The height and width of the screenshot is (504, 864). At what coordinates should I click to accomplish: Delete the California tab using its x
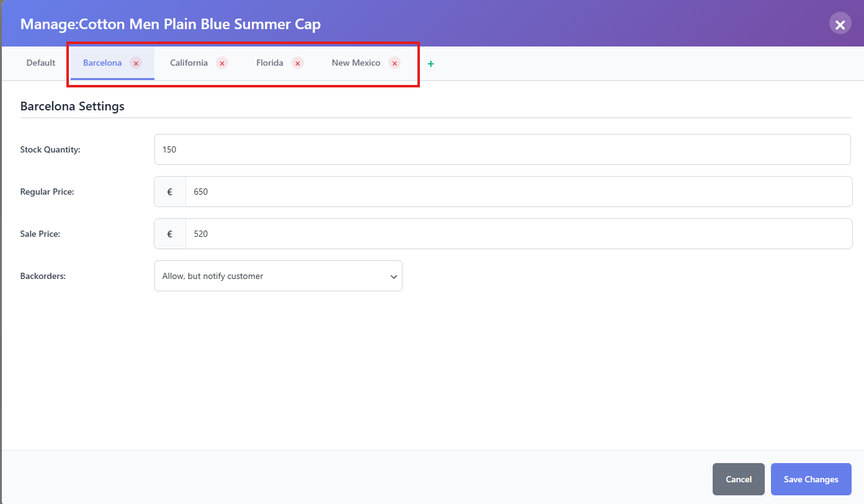[222, 63]
